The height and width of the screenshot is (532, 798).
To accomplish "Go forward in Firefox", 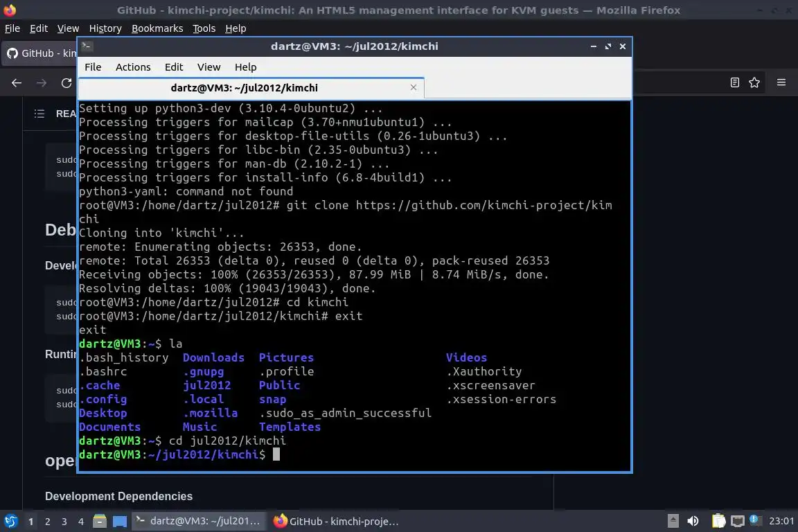I will (x=42, y=83).
